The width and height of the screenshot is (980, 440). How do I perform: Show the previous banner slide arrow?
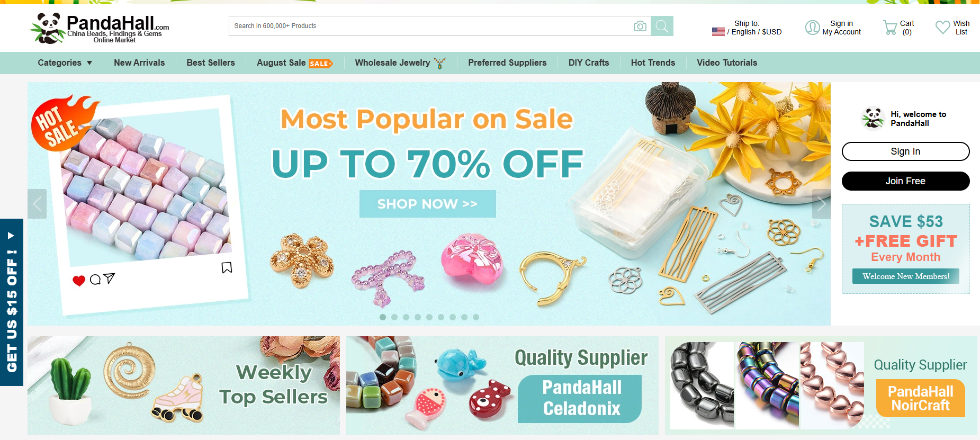[x=37, y=204]
